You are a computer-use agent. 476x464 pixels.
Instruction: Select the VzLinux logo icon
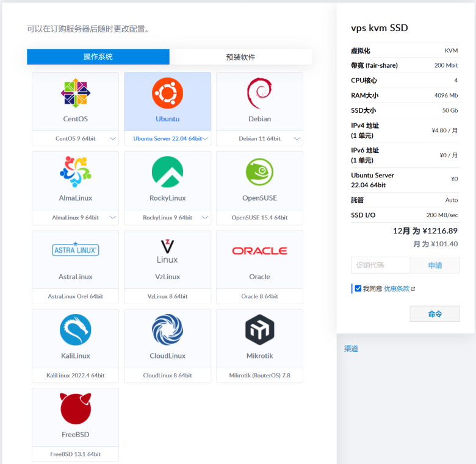tap(167, 251)
